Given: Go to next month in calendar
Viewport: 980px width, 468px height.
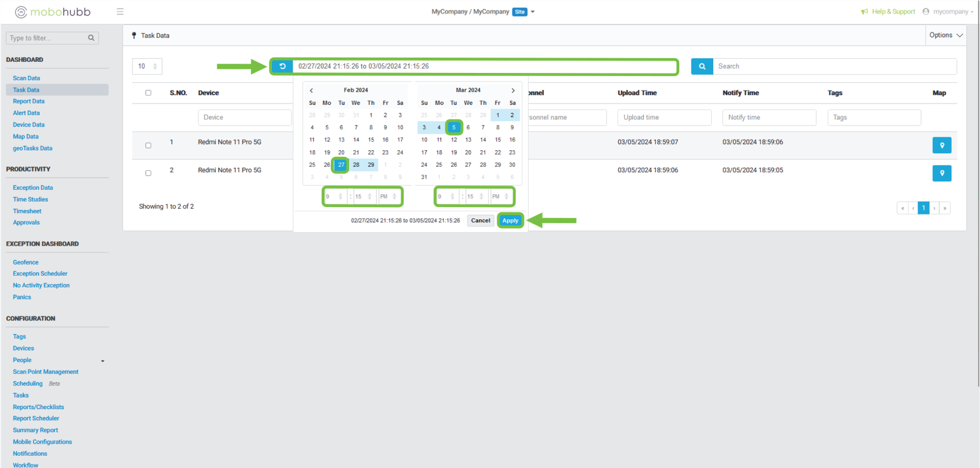Looking at the screenshot, I should pyautogui.click(x=513, y=91).
